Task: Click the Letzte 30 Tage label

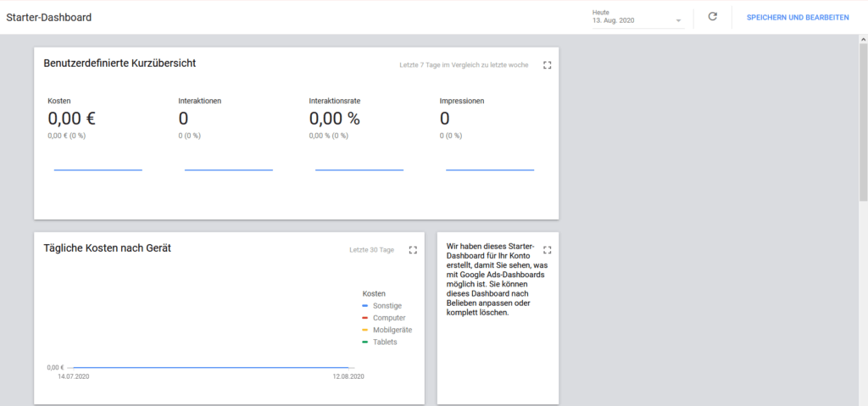Action: click(x=371, y=250)
